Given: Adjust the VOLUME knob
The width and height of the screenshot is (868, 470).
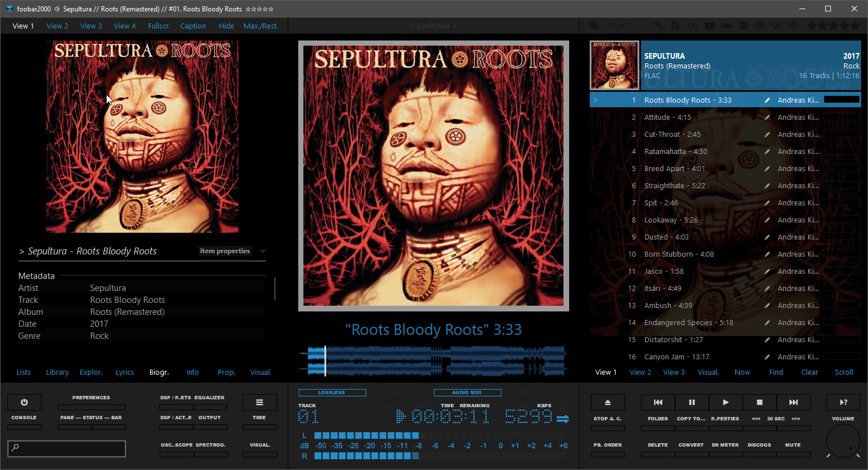Looking at the screenshot, I should pos(843,441).
